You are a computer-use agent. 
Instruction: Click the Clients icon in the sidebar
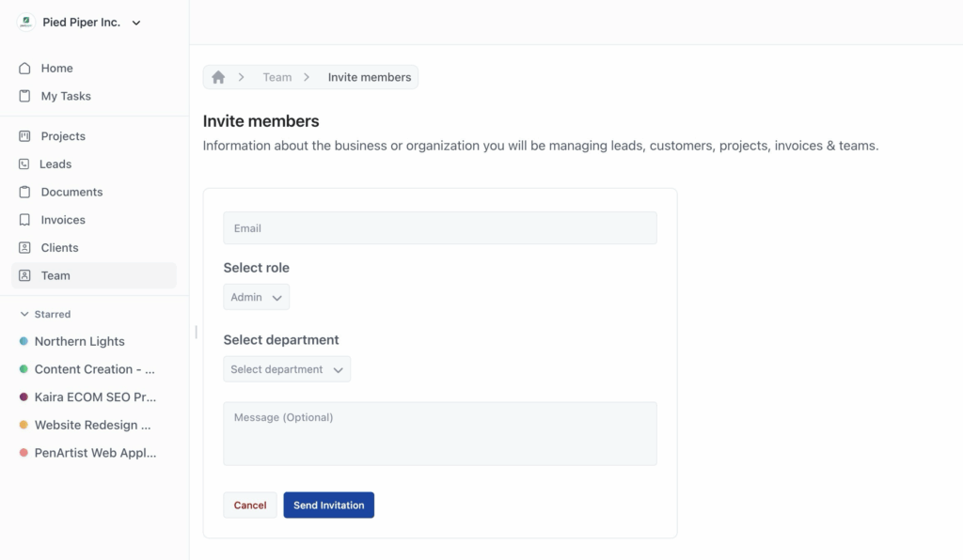pyautogui.click(x=24, y=248)
